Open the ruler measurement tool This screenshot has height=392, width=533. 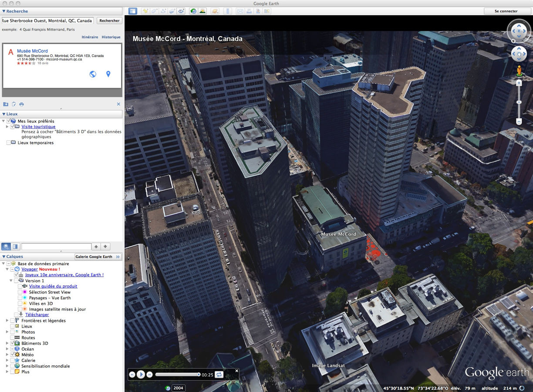click(x=227, y=11)
